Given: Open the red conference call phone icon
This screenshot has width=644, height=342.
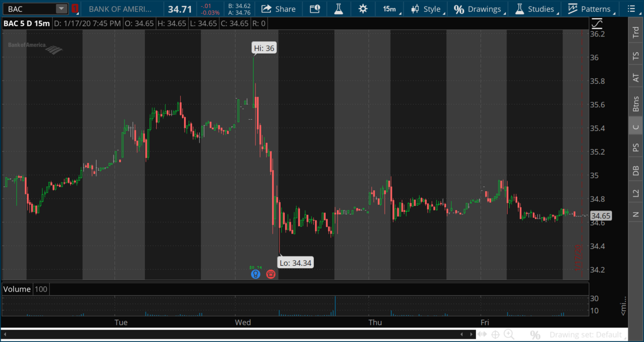Looking at the screenshot, I should (x=270, y=274).
